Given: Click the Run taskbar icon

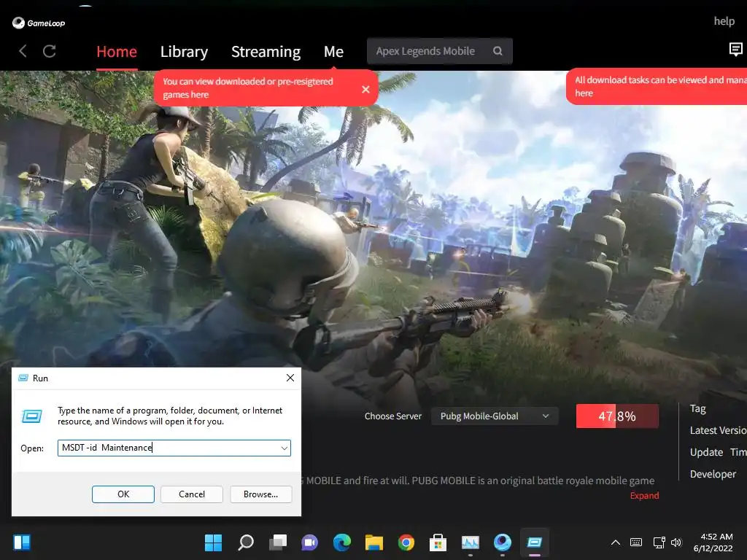Looking at the screenshot, I should tap(535, 542).
